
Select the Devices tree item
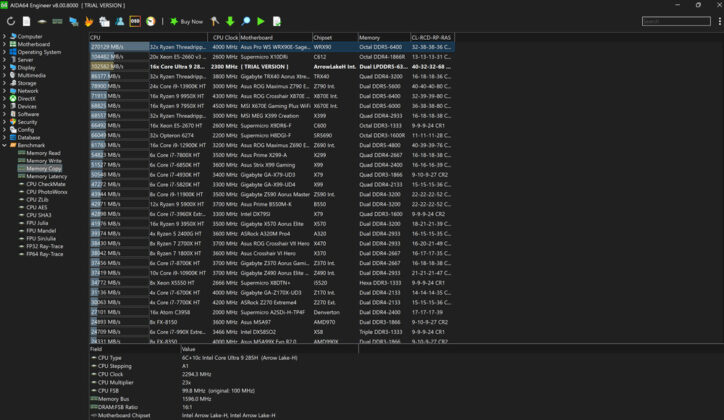click(23, 106)
